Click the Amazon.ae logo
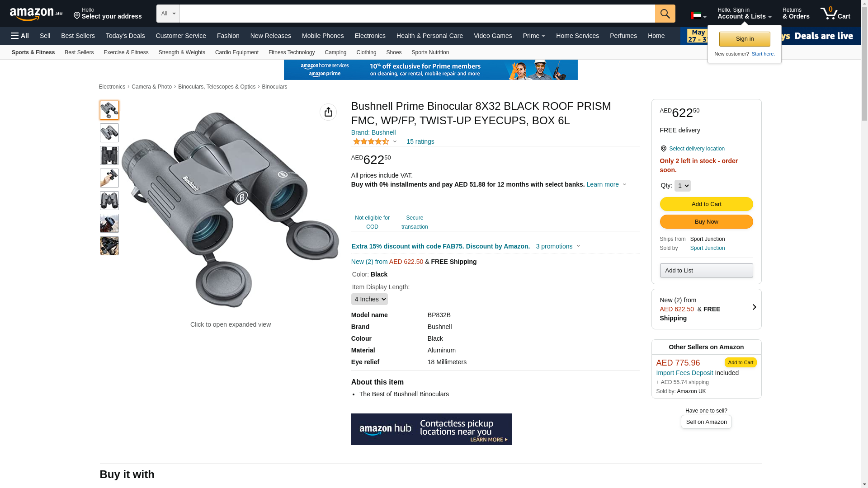The width and height of the screenshot is (868, 488). [x=36, y=14]
